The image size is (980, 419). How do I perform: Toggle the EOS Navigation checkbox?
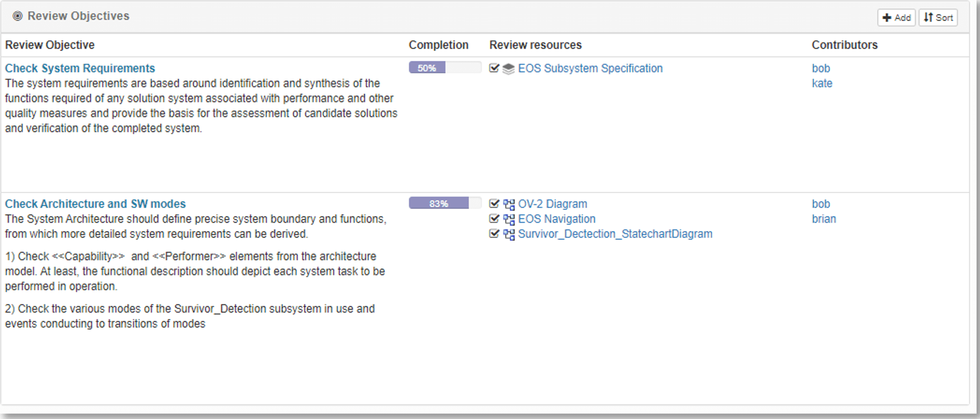pos(494,219)
